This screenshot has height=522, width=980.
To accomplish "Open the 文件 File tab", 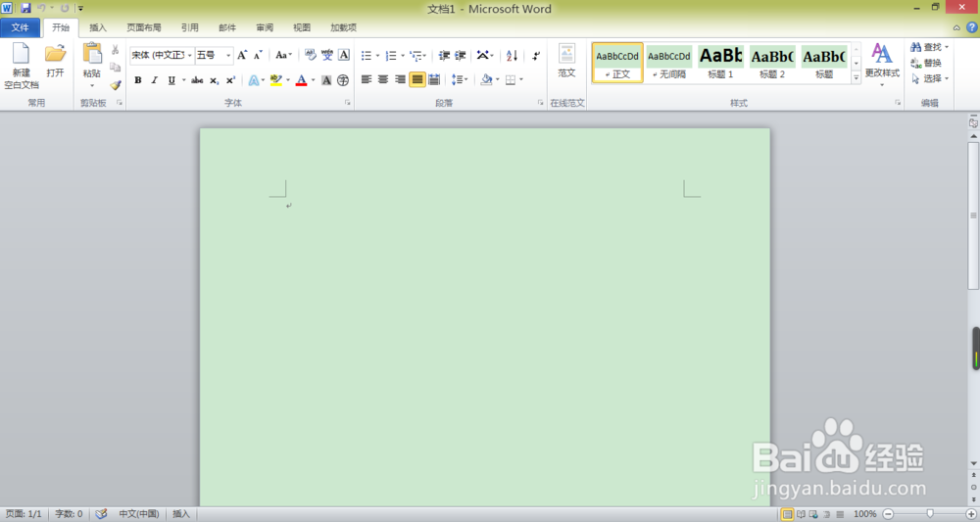I will [20, 27].
